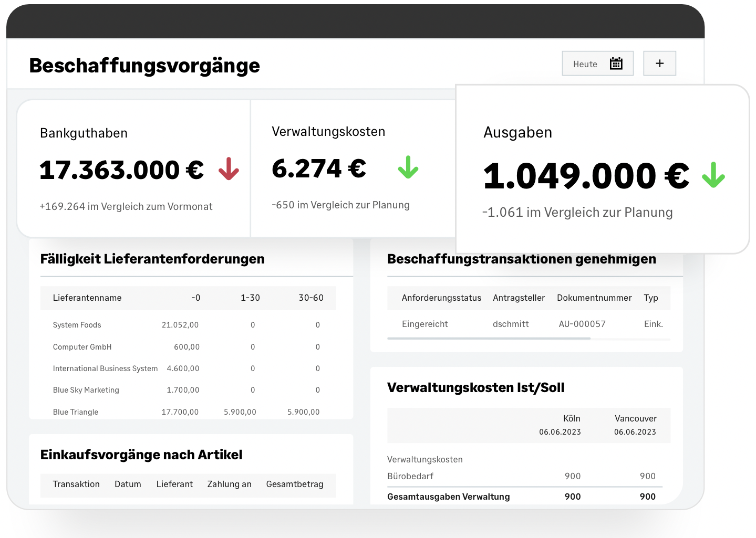Image resolution: width=756 pixels, height=538 pixels.
Task: Click green arrow beside Ausgaben 1.049.000 €
Action: pyautogui.click(x=713, y=175)
